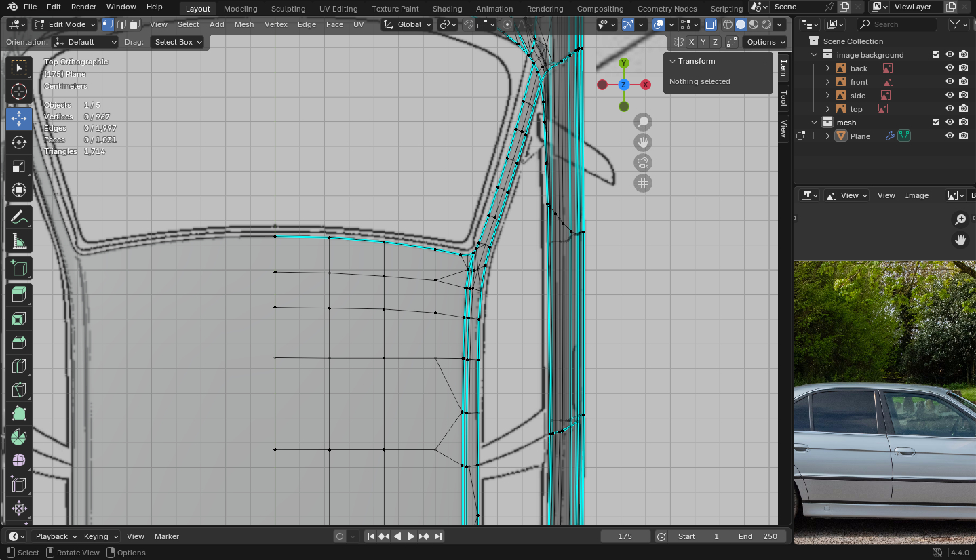Hide the back image in outliner
The height and width of the screenshot is (560, 976).
(x=950, y=68)
